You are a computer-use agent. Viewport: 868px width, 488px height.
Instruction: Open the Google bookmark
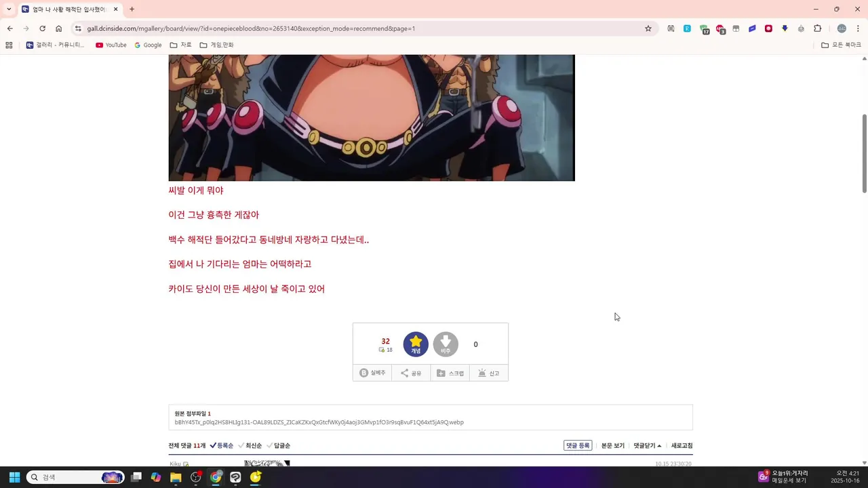149,45
